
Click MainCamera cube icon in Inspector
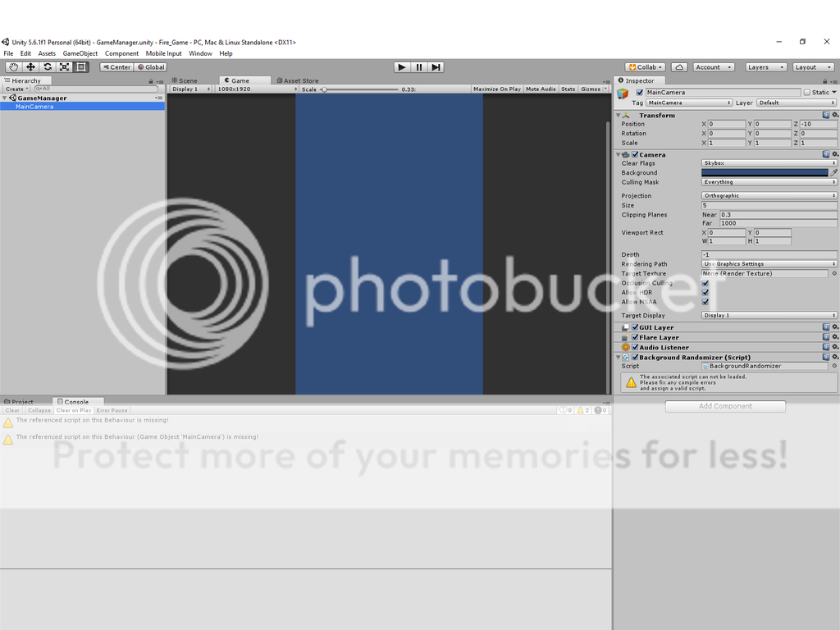click(623, 94)
